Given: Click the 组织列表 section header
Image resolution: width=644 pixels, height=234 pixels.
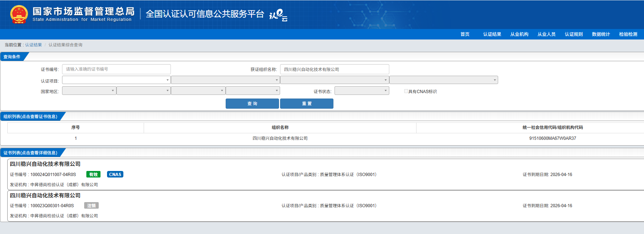Looking at the screenshot, I should pos(30,117).
